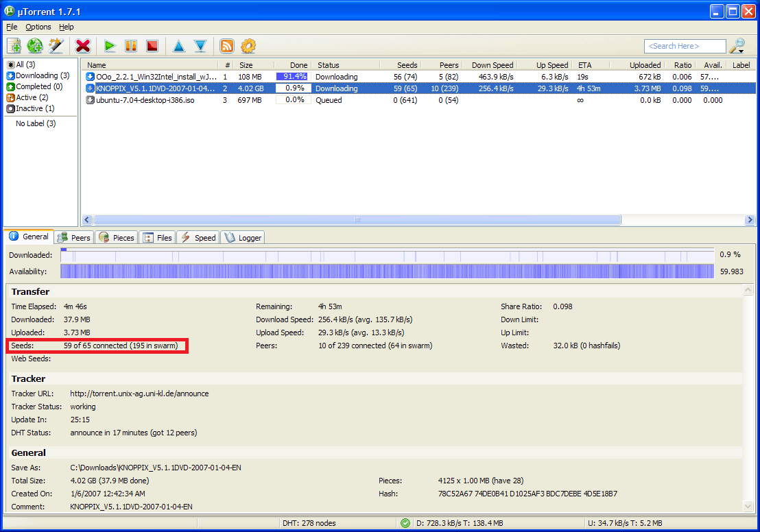Click in the Search Here field
This screenshot has width=760, height=532.
tap(685, 46)
